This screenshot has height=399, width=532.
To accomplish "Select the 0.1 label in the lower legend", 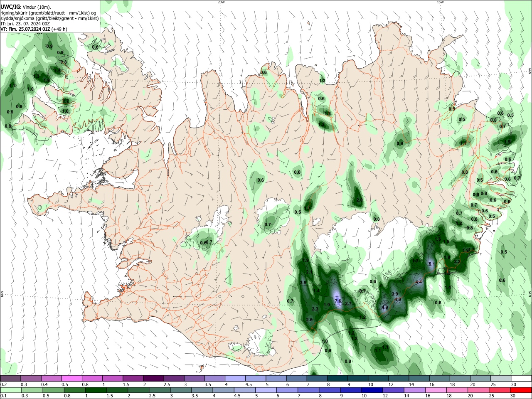I will (x=3, y=396).
